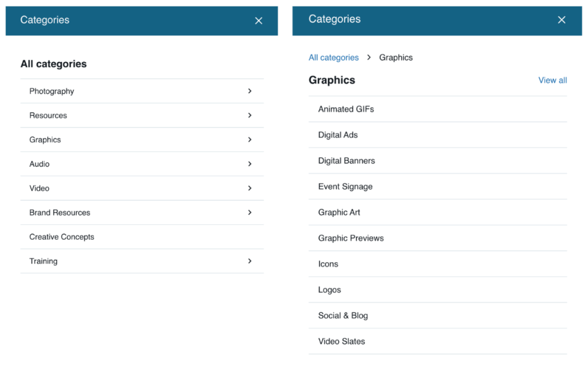Select Animated GIFs subcategory

346,109
